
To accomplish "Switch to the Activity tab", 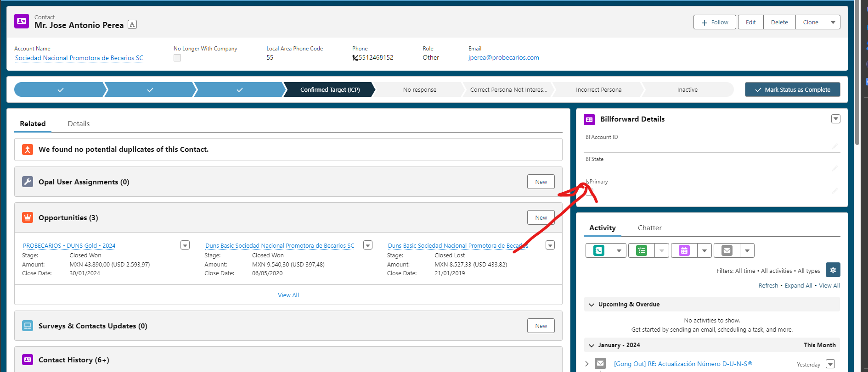I will [603, 228].
